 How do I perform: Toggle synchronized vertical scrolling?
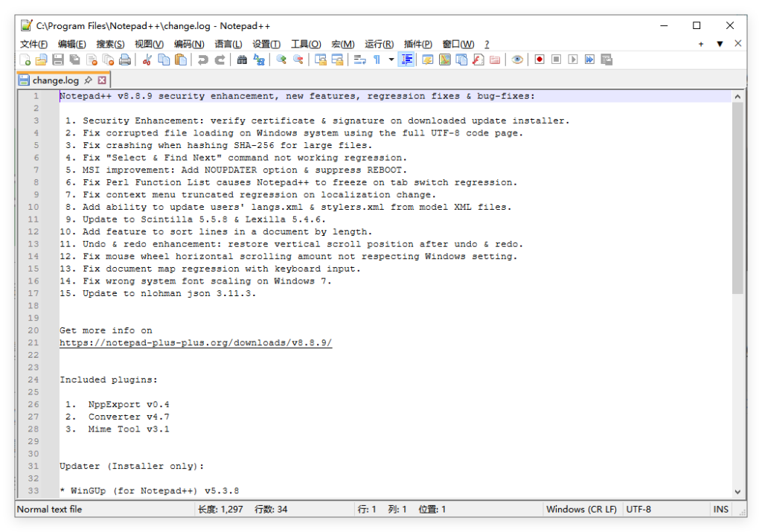click(320, 60)
